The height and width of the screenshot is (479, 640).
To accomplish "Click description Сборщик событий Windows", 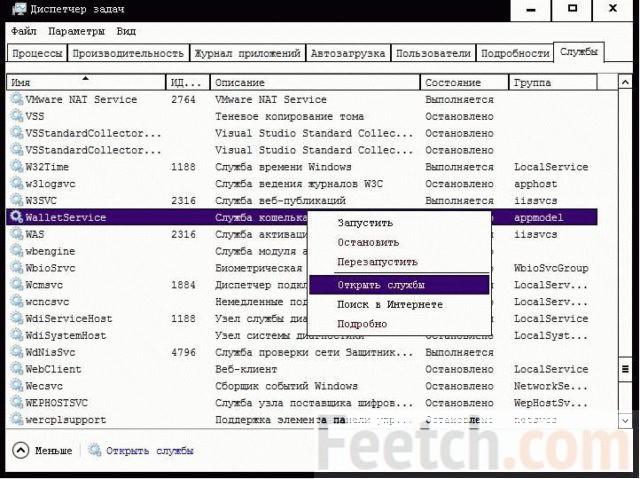I will coord(286,386).
